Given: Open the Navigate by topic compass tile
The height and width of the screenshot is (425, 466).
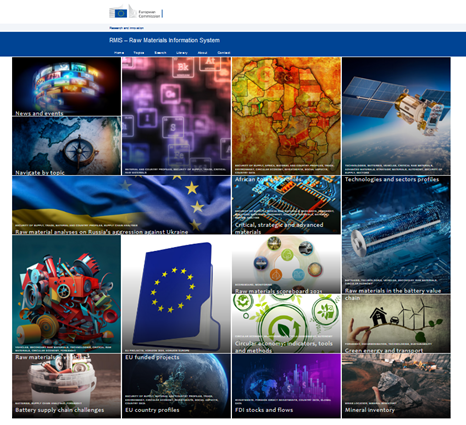Looking at the screenshot, I should pyautogui.click(x=67, y=146).
